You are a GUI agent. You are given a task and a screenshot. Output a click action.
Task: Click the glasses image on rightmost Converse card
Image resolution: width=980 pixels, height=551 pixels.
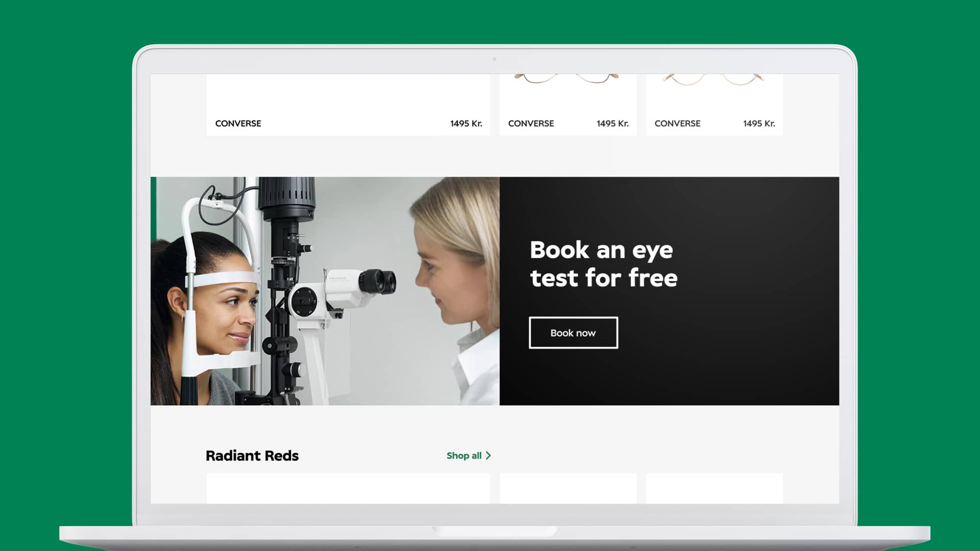[x=714, y=79]
